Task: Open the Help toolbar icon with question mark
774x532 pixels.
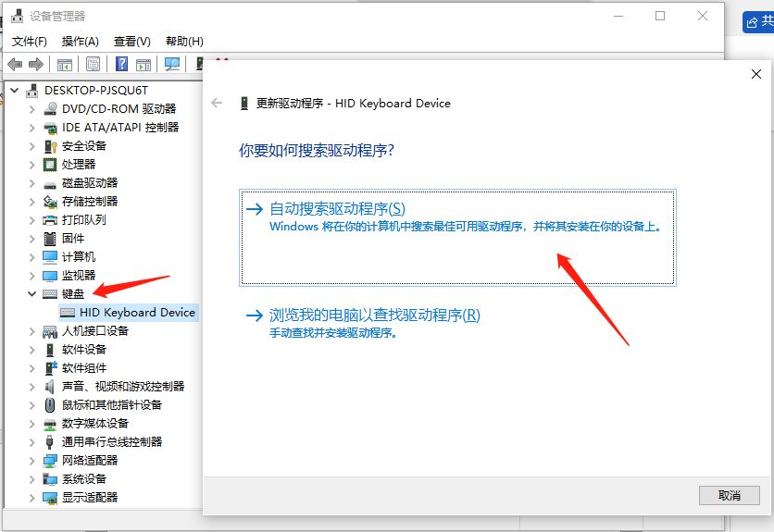Action: tap(121, 64)
